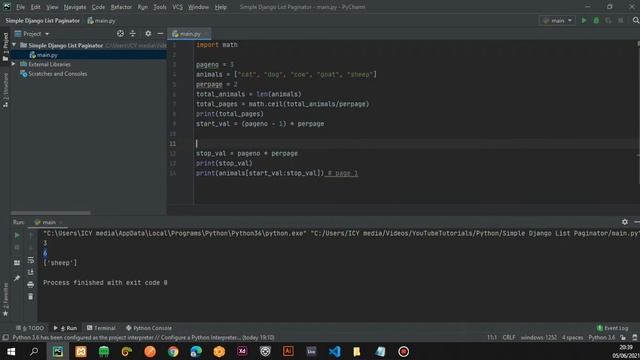Click the restore layout icon in the Run panel

[x=17, y=262]
